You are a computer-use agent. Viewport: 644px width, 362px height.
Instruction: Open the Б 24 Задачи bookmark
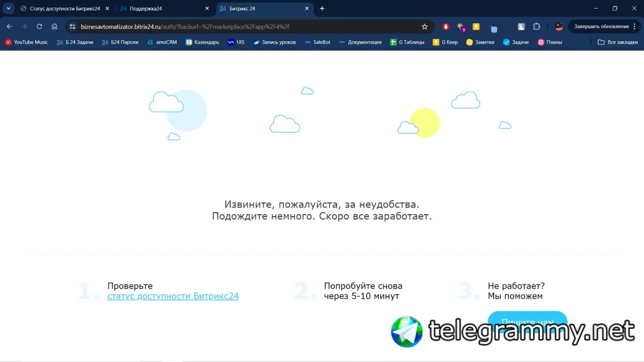click(75, 42)
